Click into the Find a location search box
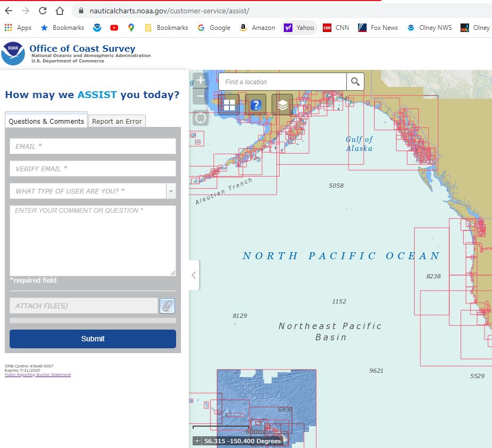Screen dimensions: 492x448 [x=283, y=82]
